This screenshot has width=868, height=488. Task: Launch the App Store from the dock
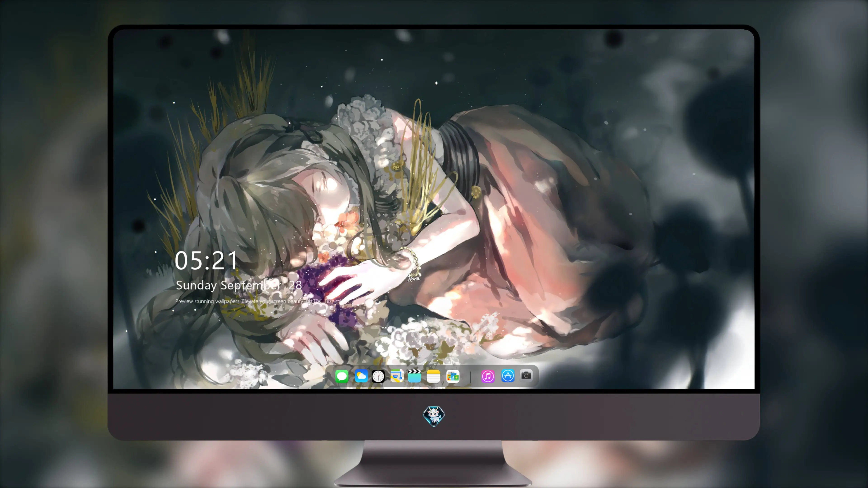[x=508, y=375]
